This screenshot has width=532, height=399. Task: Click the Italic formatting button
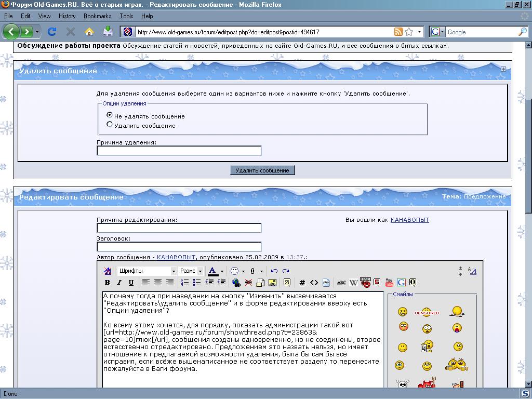tap(119, 283)
